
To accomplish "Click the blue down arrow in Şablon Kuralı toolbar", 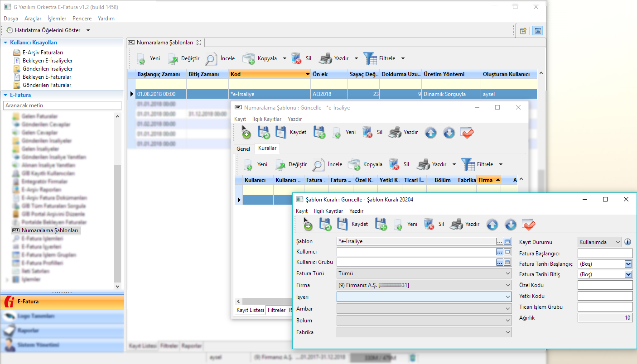I will click(x=511, y=224).
